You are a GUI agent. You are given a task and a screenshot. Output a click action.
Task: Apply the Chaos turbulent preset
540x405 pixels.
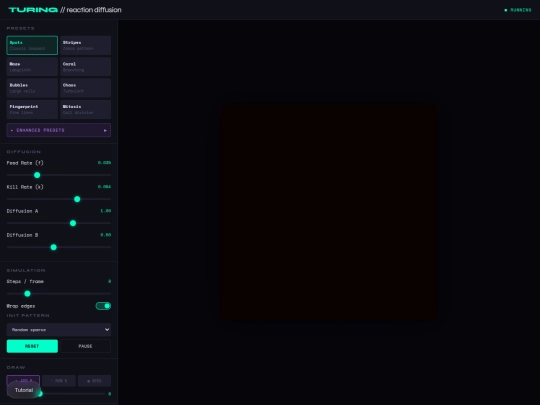[x=85, y=88]
